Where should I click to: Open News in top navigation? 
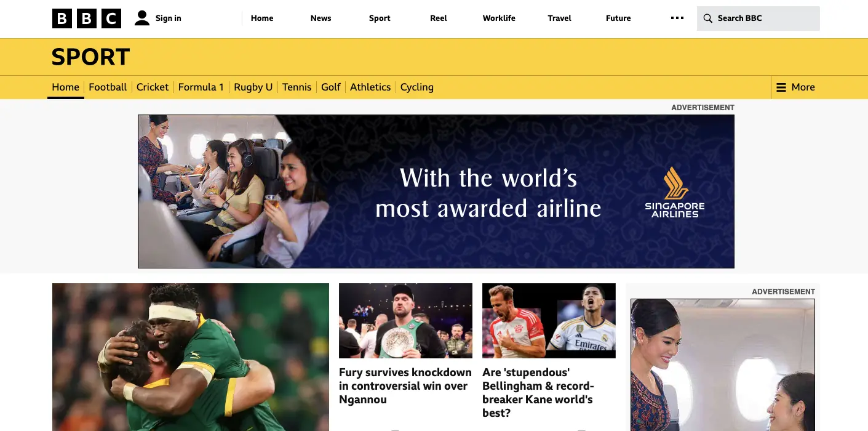321,18
